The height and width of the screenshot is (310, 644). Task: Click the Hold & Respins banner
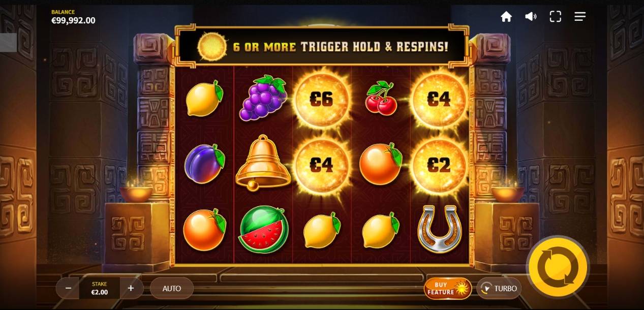click(322, 47)
